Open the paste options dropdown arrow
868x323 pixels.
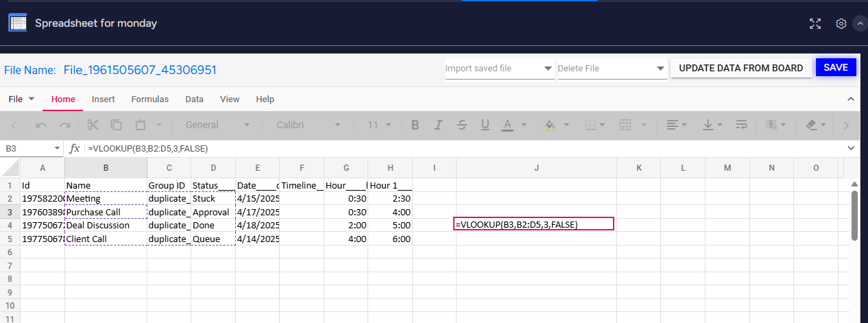click(159, 125)
